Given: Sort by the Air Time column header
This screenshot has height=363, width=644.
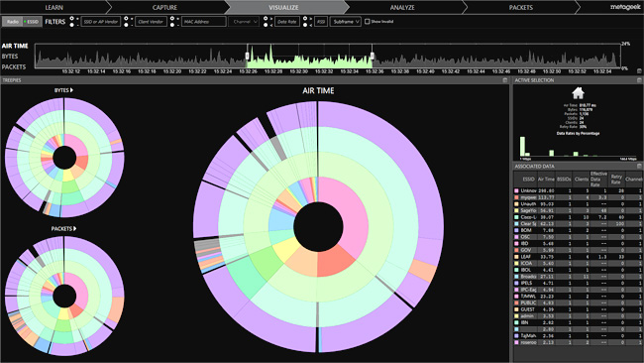Looking at the screenshot, I should point(546,179).
